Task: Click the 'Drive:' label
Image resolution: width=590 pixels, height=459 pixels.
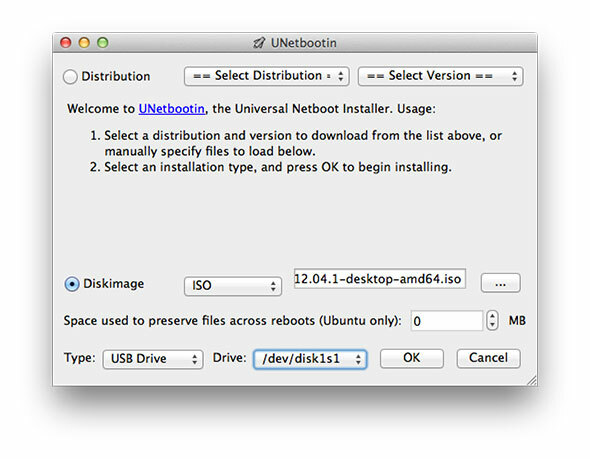Action: click(x=230, y=357)
